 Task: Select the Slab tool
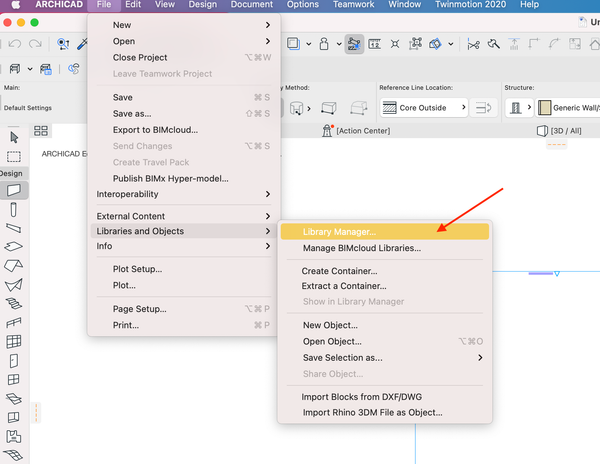point(13,246)
